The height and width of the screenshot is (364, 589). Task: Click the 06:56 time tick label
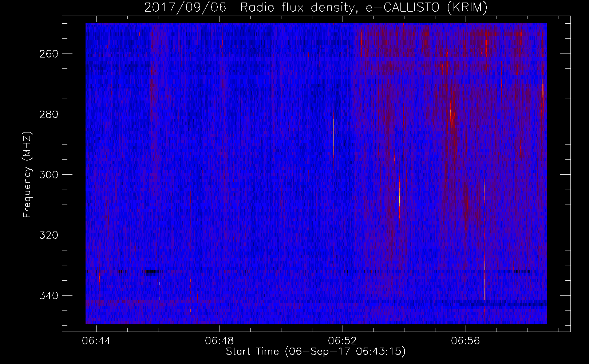(466, 341)
